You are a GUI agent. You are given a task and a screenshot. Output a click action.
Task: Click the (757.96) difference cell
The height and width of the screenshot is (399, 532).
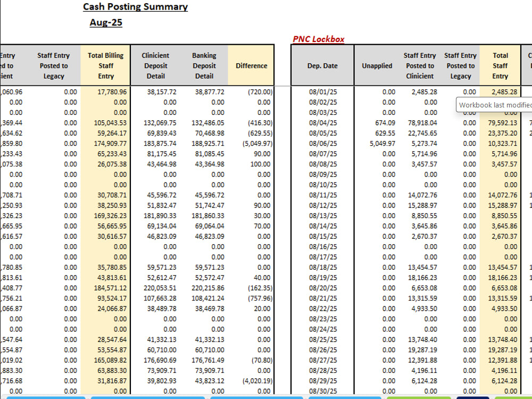point(260,298)
